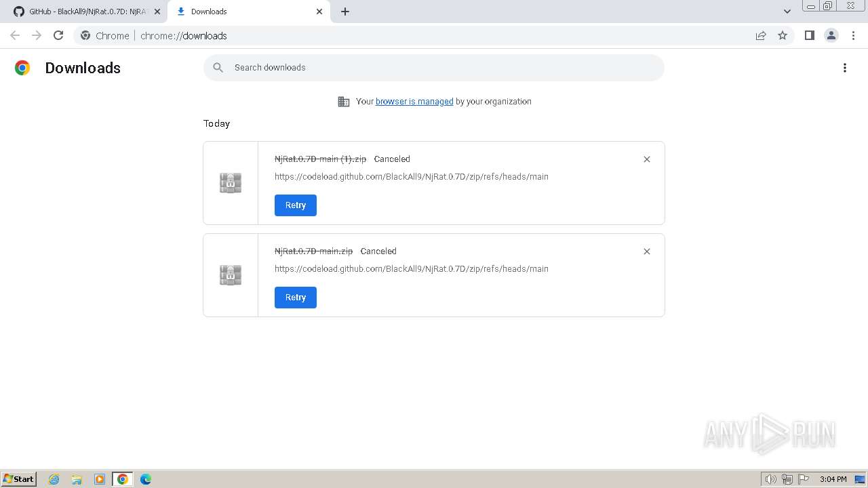The height and width of the screenshot is (488, 868).
Task: Launch Internet Explorer from the taskbar
Action: (54, 479)
